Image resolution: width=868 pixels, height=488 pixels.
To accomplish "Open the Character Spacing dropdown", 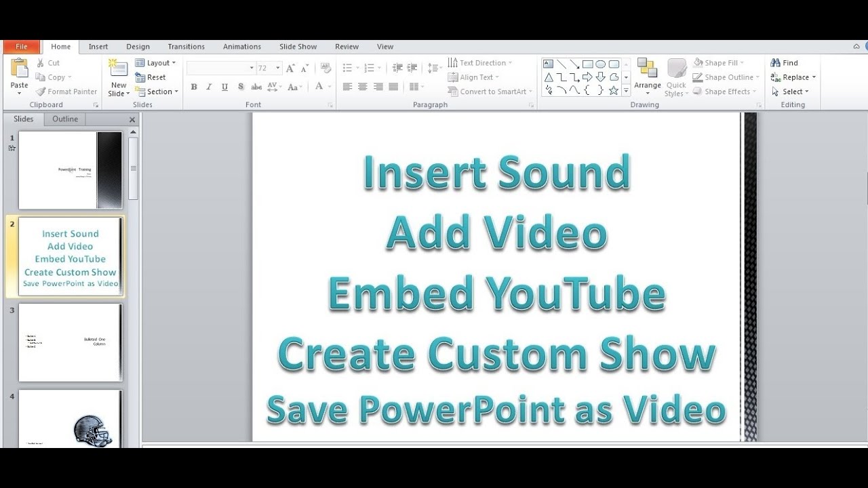I will (275, 87).
